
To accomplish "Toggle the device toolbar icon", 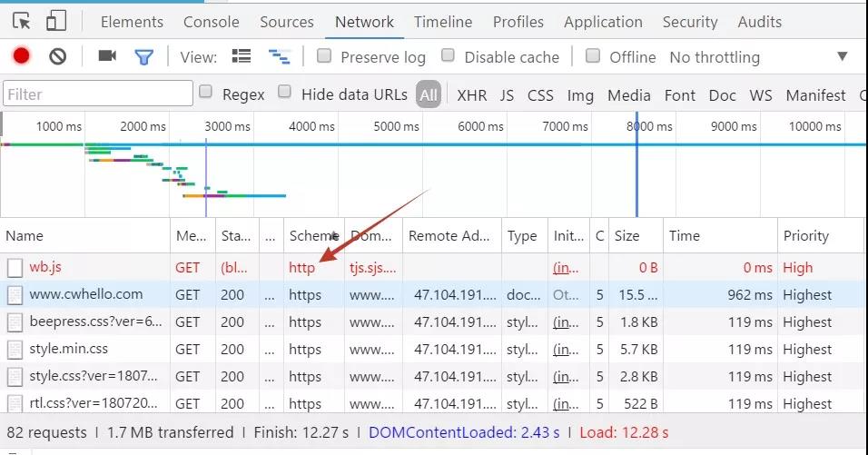I will click(56, 22).
